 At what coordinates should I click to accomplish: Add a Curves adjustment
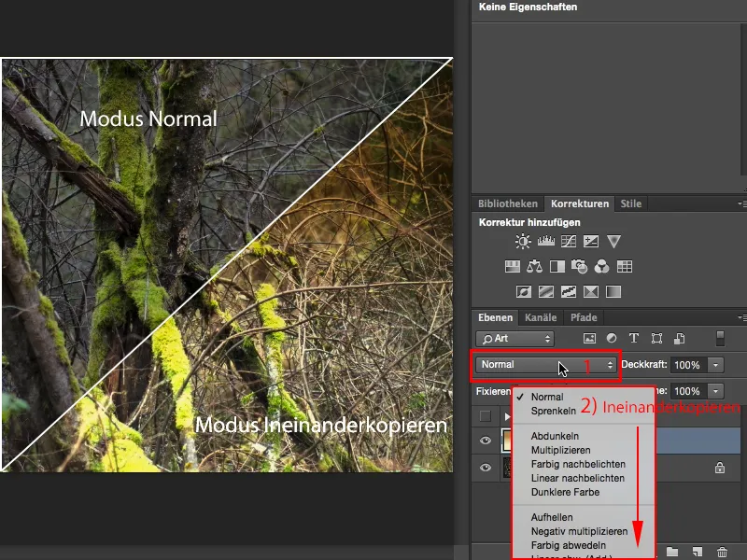pyautogui.click(x=569, y=240)
